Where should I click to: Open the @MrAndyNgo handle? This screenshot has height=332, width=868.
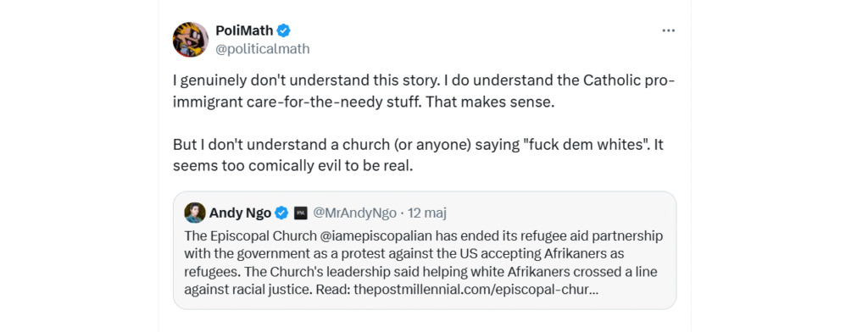354,213
